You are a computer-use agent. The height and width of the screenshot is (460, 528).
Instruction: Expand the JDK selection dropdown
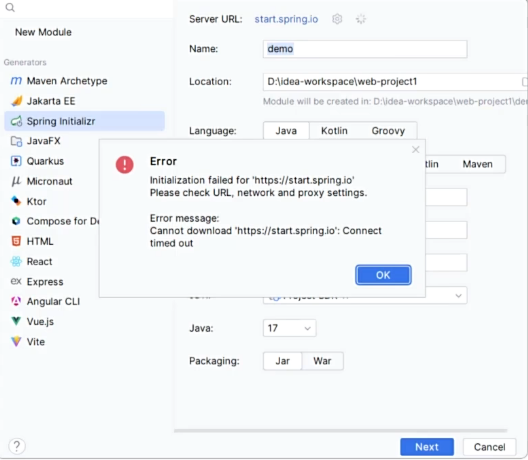click(458, 296)
